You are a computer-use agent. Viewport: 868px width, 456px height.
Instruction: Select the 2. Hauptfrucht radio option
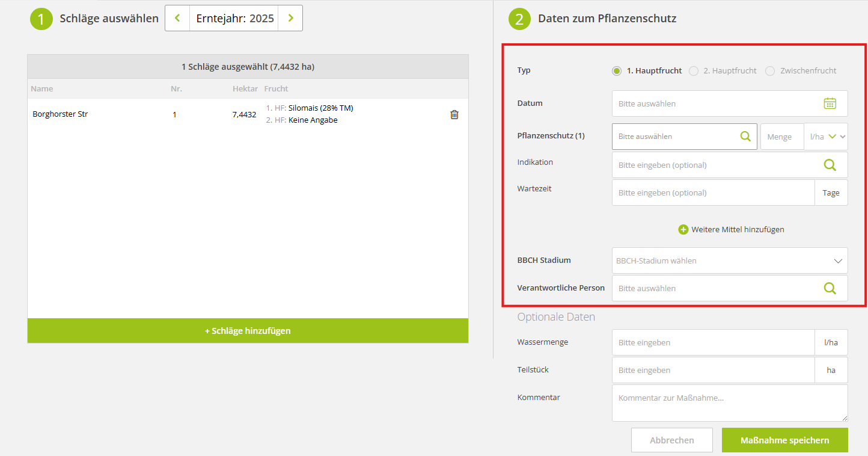pos(694,71)
